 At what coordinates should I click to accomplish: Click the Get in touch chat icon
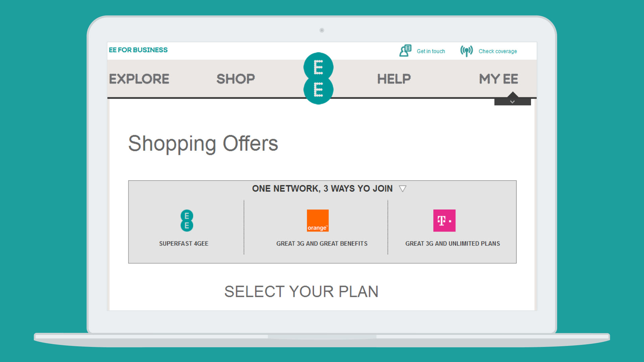pyautogui.click(x=405, y=51)
